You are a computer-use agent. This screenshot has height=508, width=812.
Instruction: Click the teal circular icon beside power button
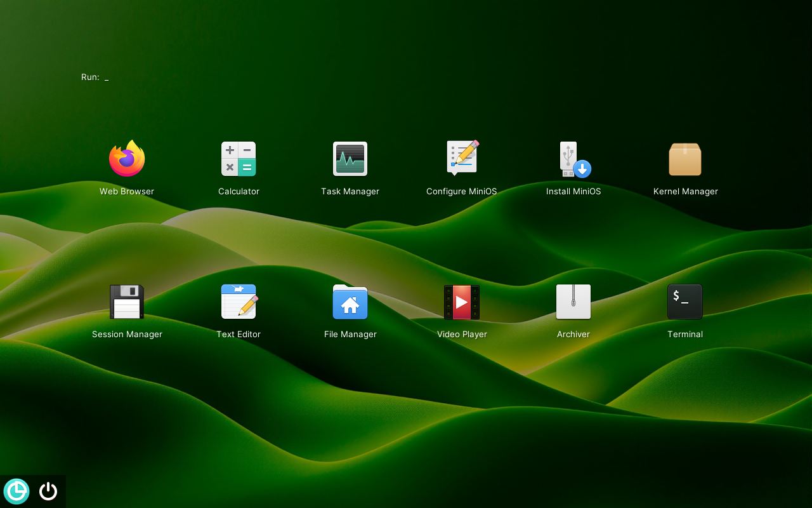[16, 491]
